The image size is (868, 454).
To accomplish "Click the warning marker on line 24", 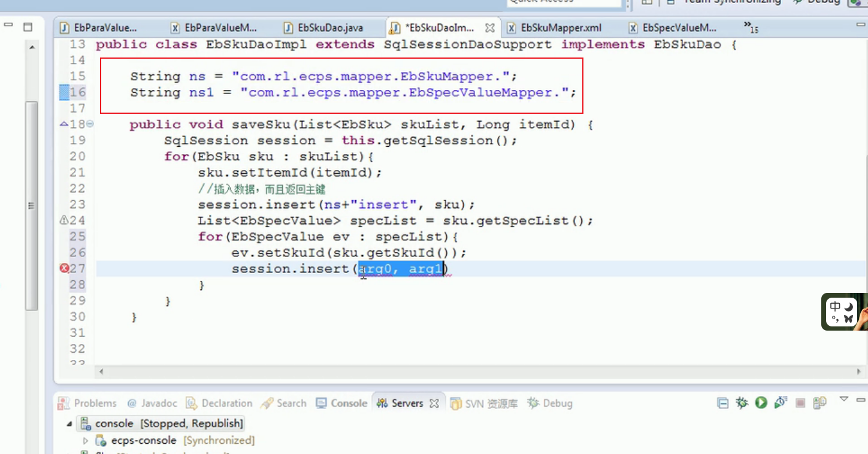I will (x=64, y=220).
